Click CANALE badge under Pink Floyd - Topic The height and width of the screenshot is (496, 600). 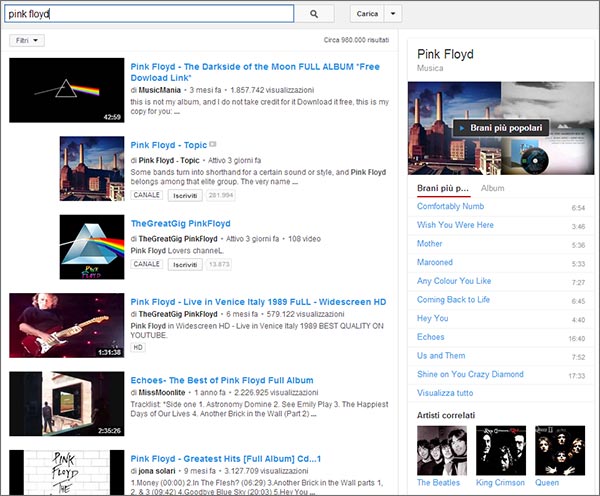point(147,195)
